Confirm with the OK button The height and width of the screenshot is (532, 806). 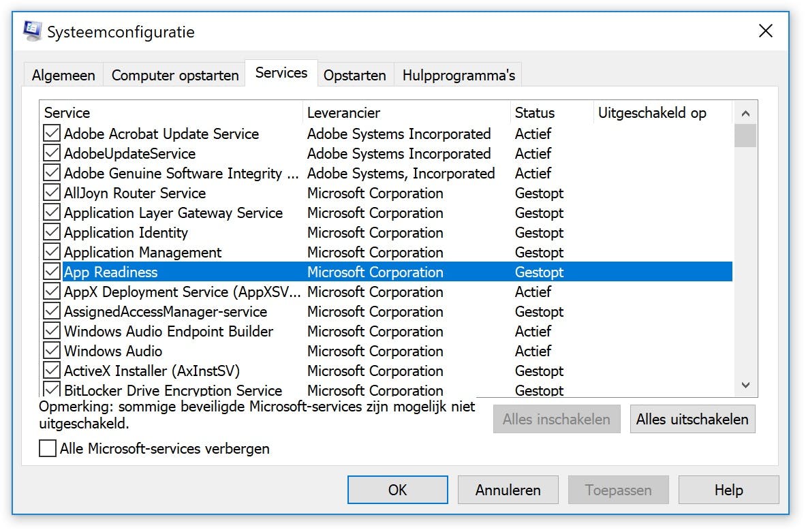[x=397, y=490]
